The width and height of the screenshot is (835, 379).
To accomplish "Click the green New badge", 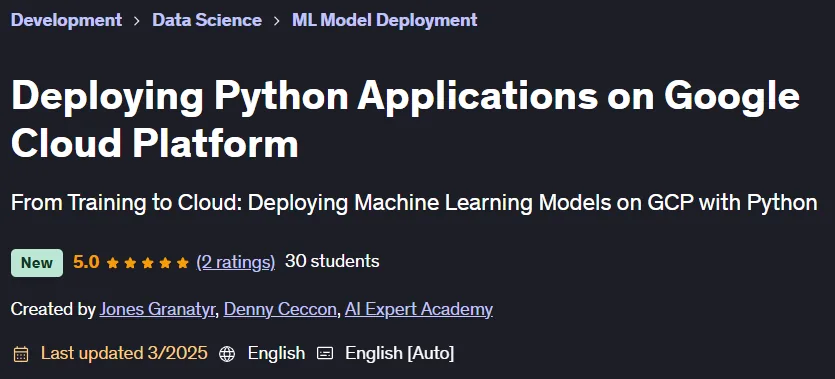I will click(x=37, y=262).
